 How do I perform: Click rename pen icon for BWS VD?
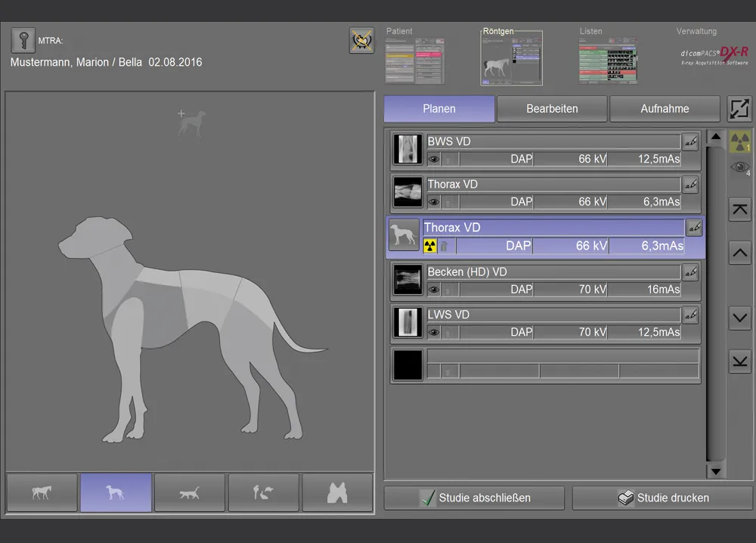click(689, 141)
